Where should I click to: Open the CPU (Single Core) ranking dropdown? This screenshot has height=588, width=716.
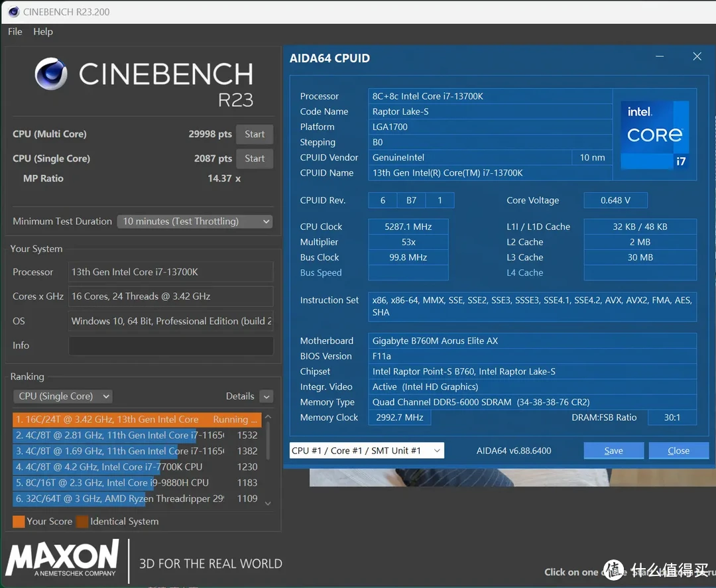click(63, 396)
